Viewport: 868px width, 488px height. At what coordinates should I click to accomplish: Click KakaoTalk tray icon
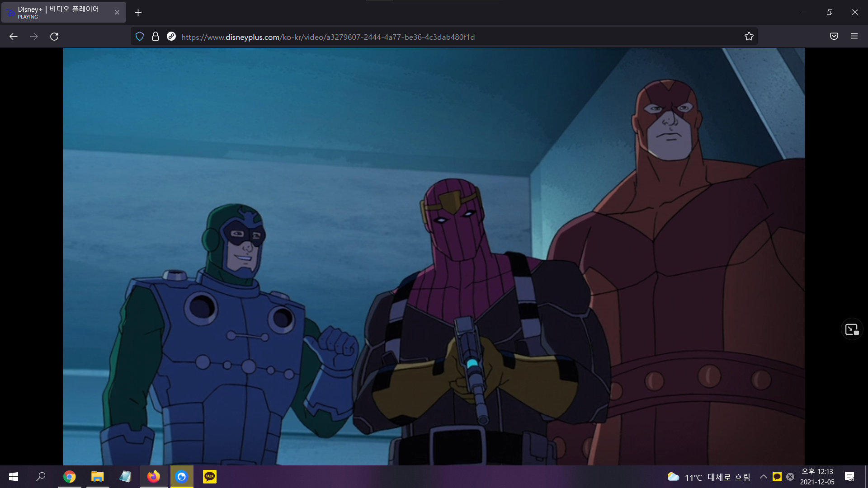click(x=777, y=477)
